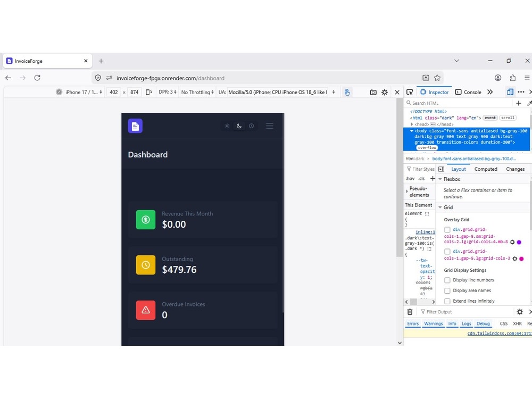
Task: Open the DPR dropdown
Action: click(168, 92)
